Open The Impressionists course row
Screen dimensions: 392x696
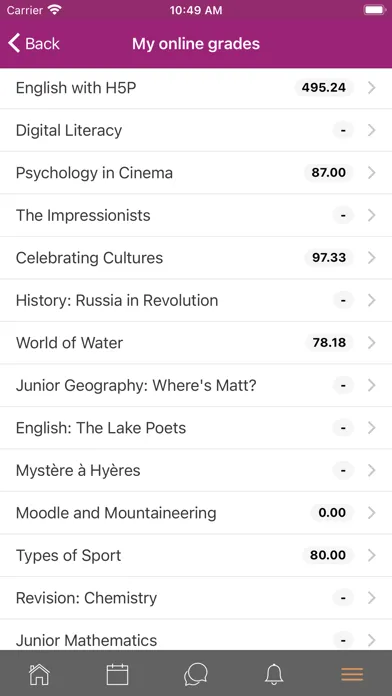click(x=196, y=215)
